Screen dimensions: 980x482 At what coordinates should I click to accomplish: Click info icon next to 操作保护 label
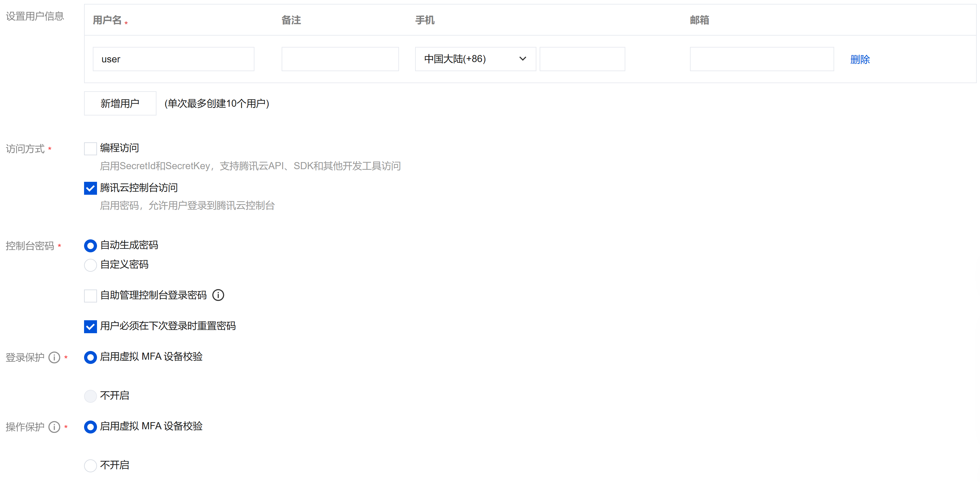pyautogui.click(x=54, y=427)
